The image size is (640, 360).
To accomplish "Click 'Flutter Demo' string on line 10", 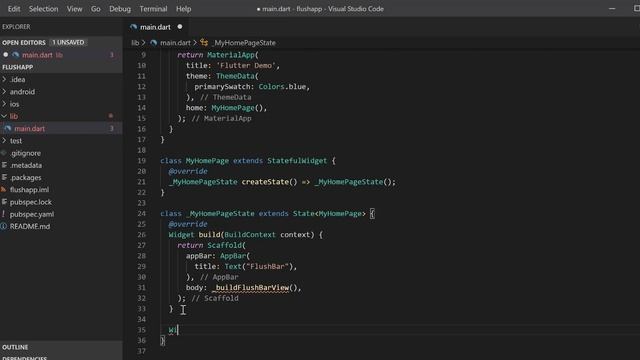I will (246, 65).
